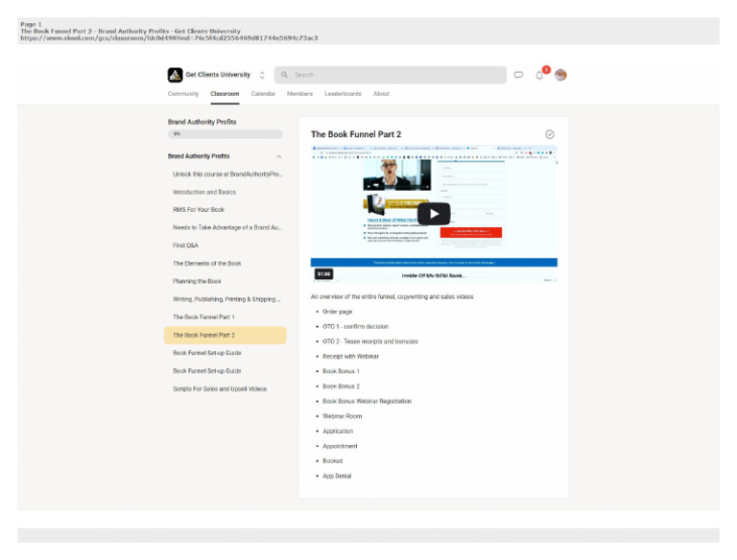
Task: Click the 'Order page' bullet text
Action: 338,312
